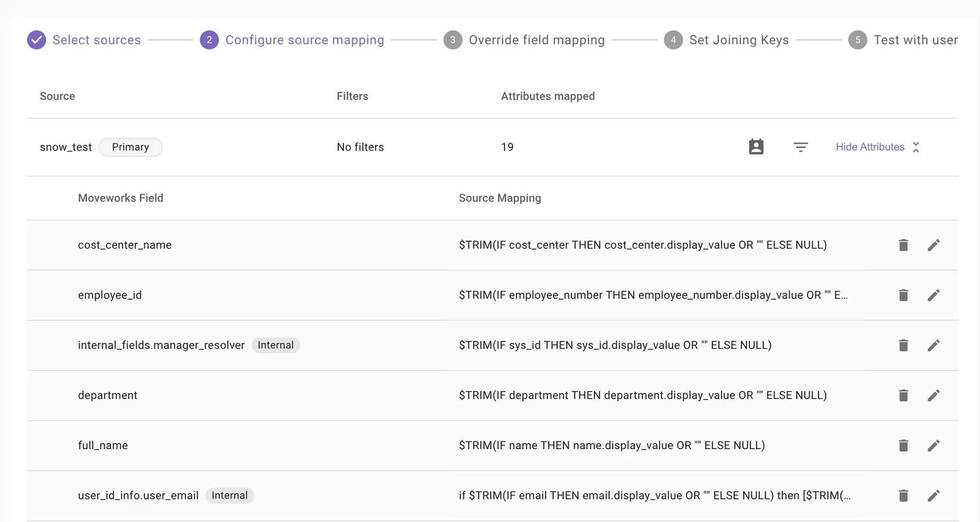
Task: Select the department field name
Action: 108,395
